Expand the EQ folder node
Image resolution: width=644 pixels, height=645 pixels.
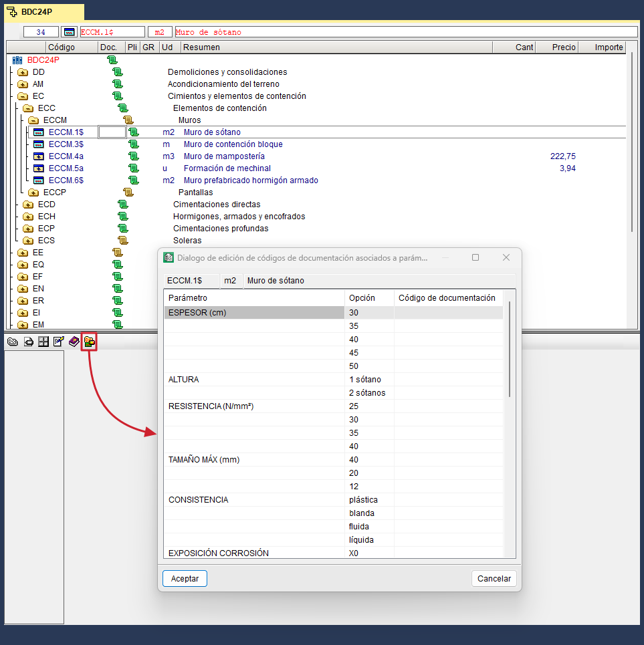point(23,265)
